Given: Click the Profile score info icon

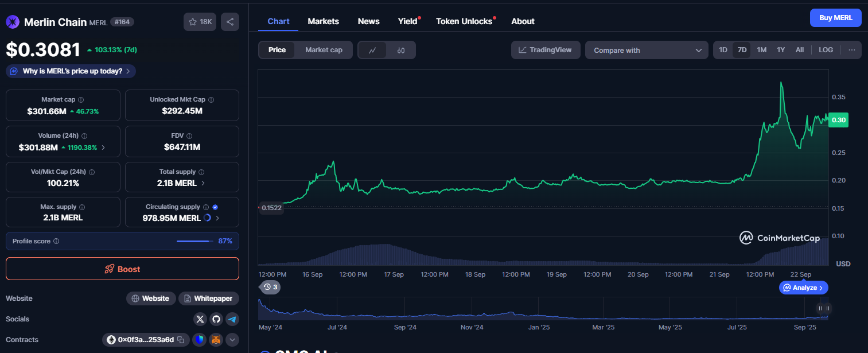Looking at the screenshot, I should [x=56, y=242].
